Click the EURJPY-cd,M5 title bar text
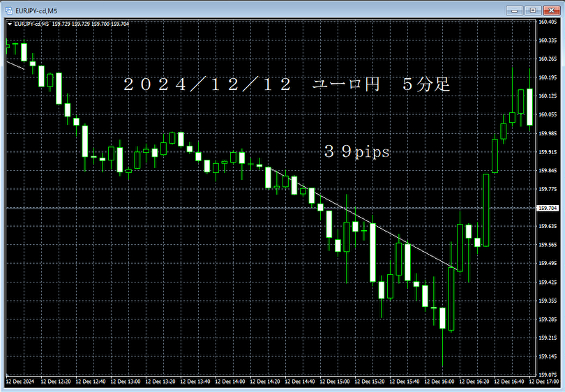Image resolution: width=565 pixels, height=392 pixels. point(36,11)
